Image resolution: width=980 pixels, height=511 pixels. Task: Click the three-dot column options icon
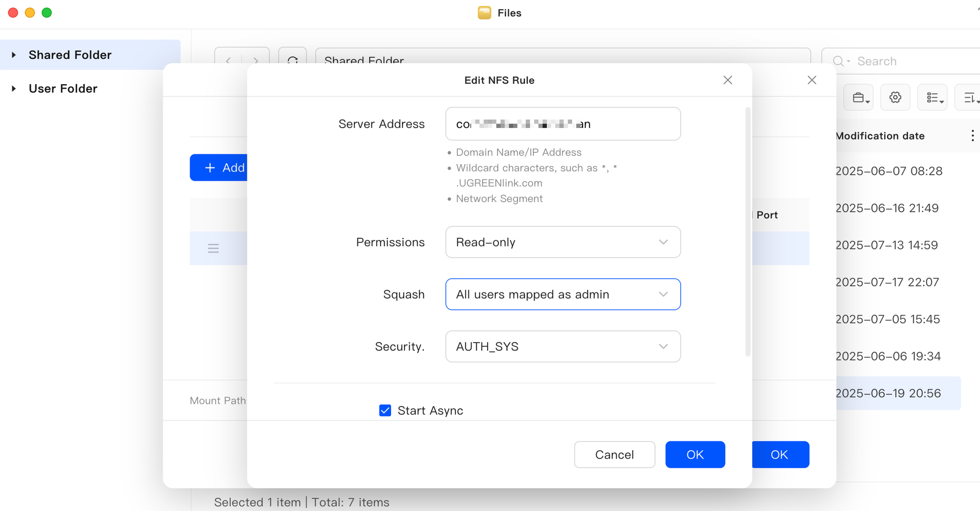[x=973, y=136]
